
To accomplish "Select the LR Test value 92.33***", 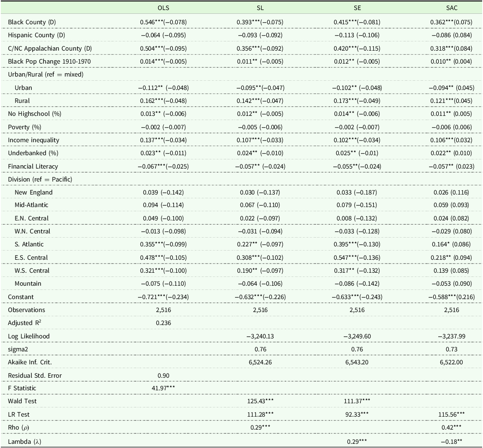I will point(357,415).
